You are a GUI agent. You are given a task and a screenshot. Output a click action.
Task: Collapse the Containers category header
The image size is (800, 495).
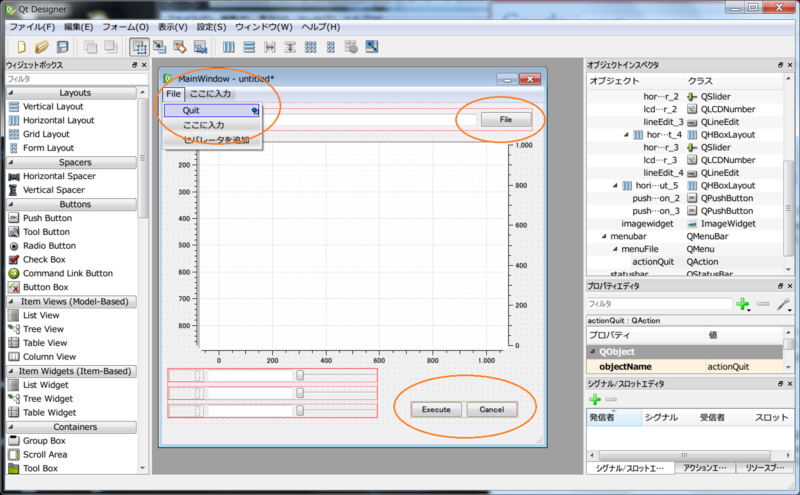click(71, 427)
